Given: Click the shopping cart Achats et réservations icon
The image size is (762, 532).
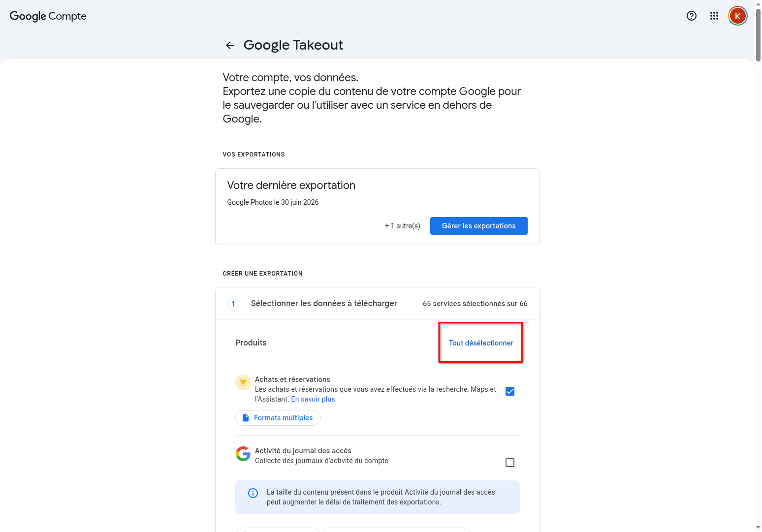Looking at the screenshot, I should point(243,382).
